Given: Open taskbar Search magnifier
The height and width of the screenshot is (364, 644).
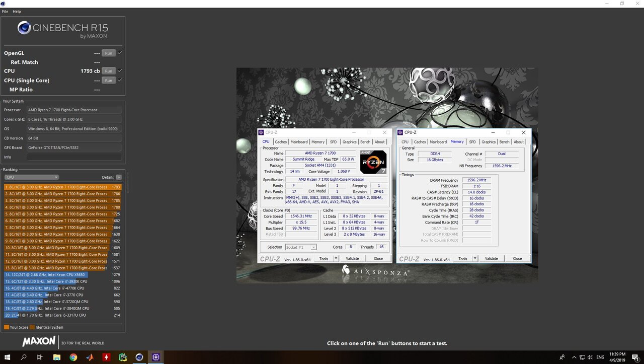Looking at the screenshot, I should (24, 357).
